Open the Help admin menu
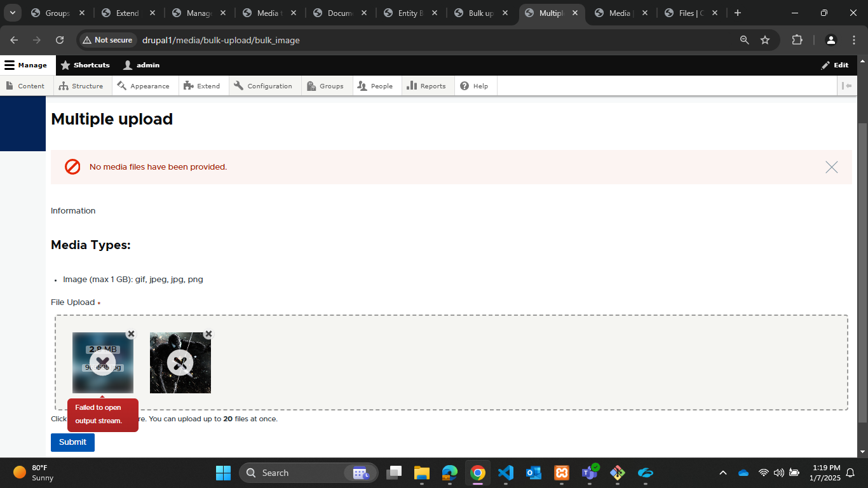 click(474, 86)
